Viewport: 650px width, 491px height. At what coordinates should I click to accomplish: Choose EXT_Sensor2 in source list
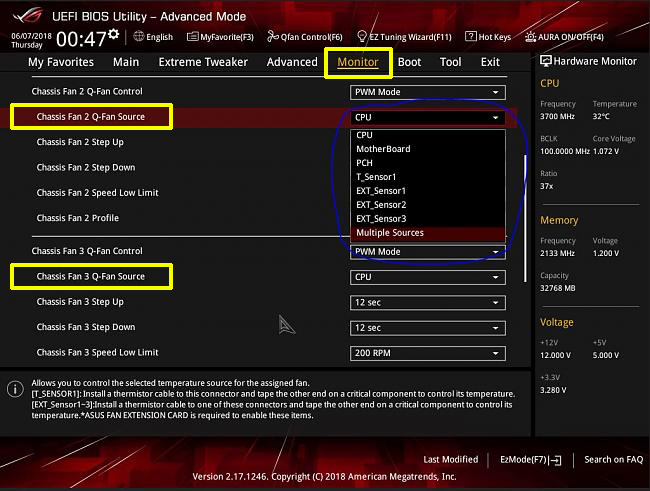[x=428, y=205]
